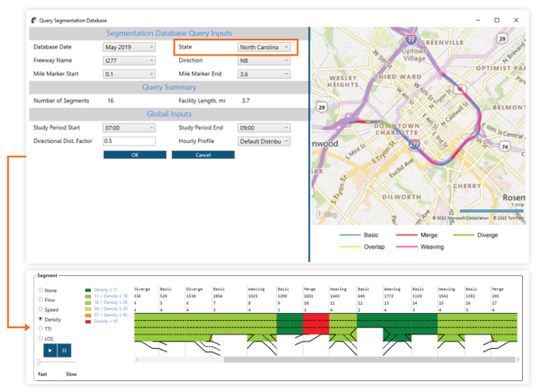Open the Hourly Profile dropdown
Screen dimensions: 540x392
[x=263, y=141]
